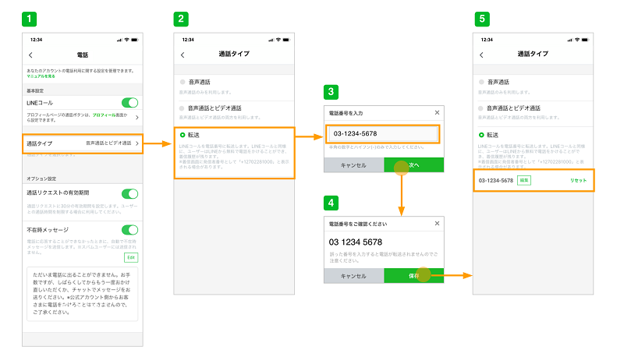Toggle 通話リクエストの有効期間 switch
Screen dimensions: 624x364
click(130, 193)
